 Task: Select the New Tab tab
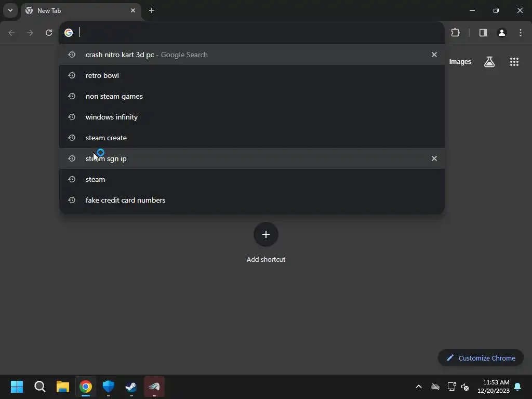81,10
